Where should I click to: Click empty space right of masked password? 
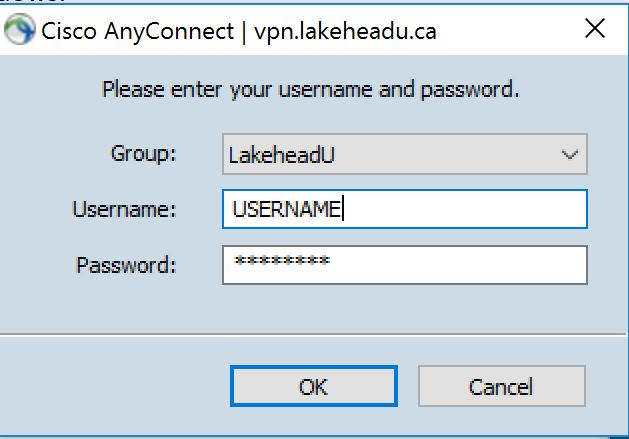(460, 265)
